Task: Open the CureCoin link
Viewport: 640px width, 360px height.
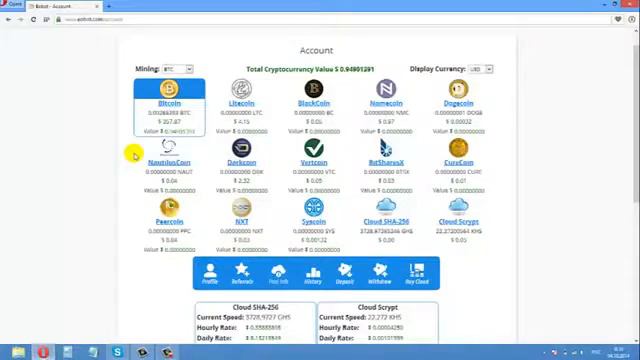Action: click(x=458, y=162)
